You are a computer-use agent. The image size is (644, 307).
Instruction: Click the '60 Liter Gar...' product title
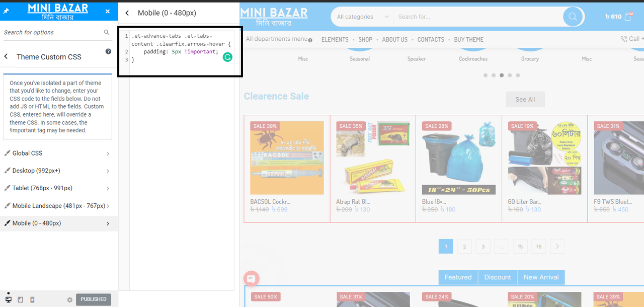[x=525, y=202]
